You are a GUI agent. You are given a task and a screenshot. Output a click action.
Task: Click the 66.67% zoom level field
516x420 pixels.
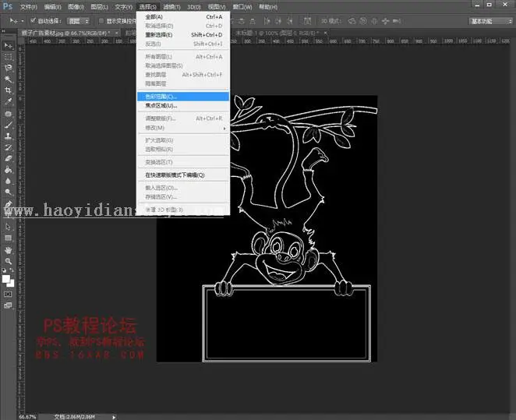(27, 417)
